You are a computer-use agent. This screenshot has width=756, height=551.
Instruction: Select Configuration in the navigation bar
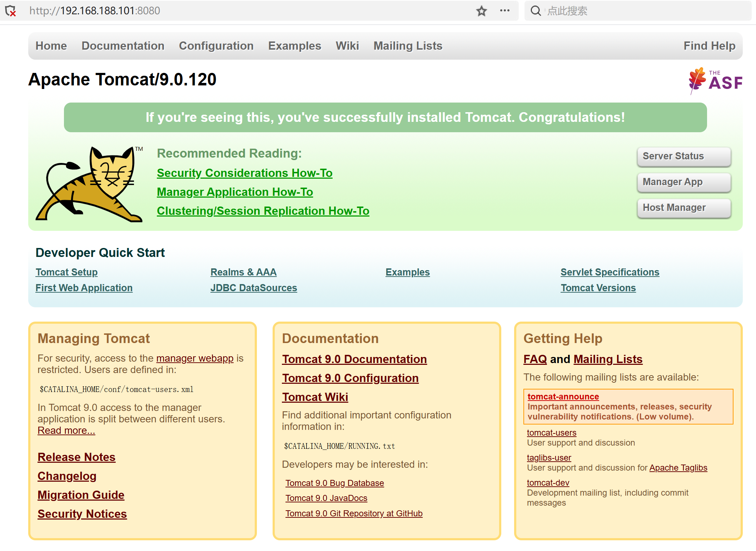[x=216, y=46]
